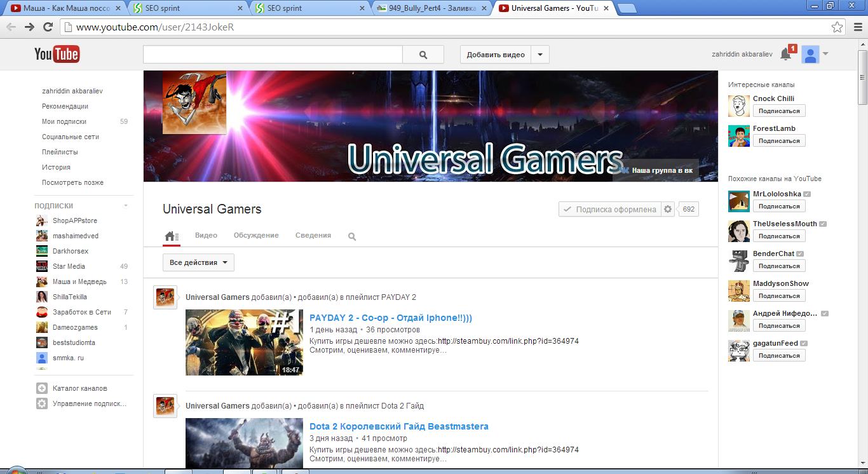Expand Добавить видео dropdown arrow
868x474 pixels.
[540, 55]
